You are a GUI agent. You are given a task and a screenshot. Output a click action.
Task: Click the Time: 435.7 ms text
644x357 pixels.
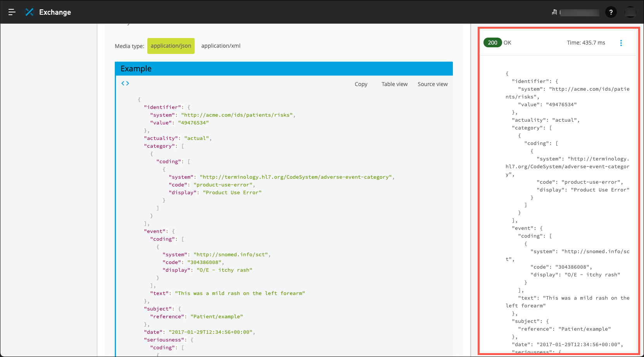click(x=586, y=43)
